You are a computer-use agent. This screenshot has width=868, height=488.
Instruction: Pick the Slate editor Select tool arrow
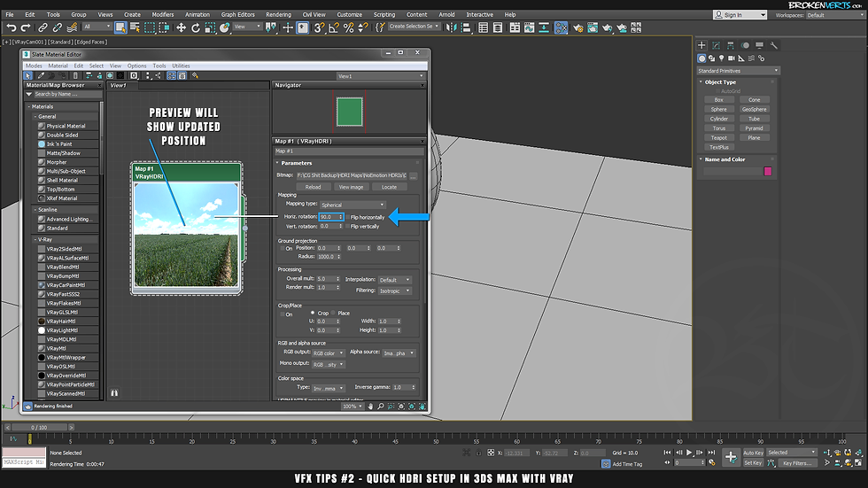pyautogui.click(x=27, y=76)
